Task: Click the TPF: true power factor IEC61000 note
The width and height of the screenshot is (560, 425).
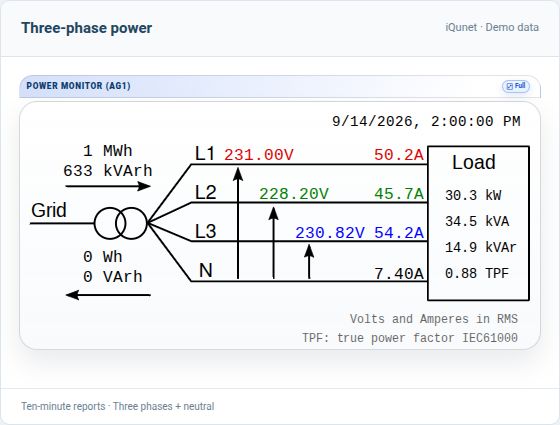Action: [410, 338]
